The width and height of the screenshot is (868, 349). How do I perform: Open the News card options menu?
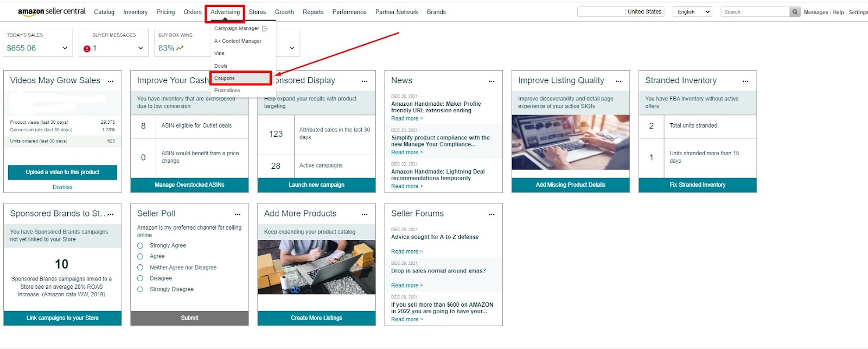(x=492, y=81)
